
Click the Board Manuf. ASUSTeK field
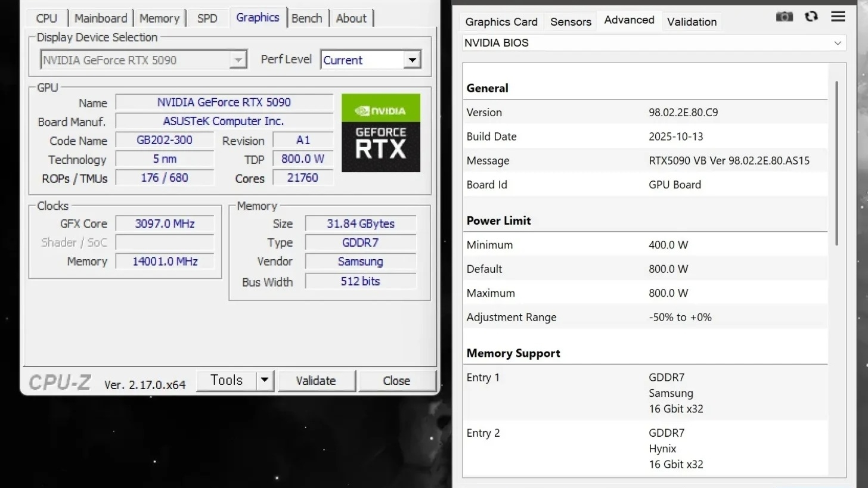point(224,121)
